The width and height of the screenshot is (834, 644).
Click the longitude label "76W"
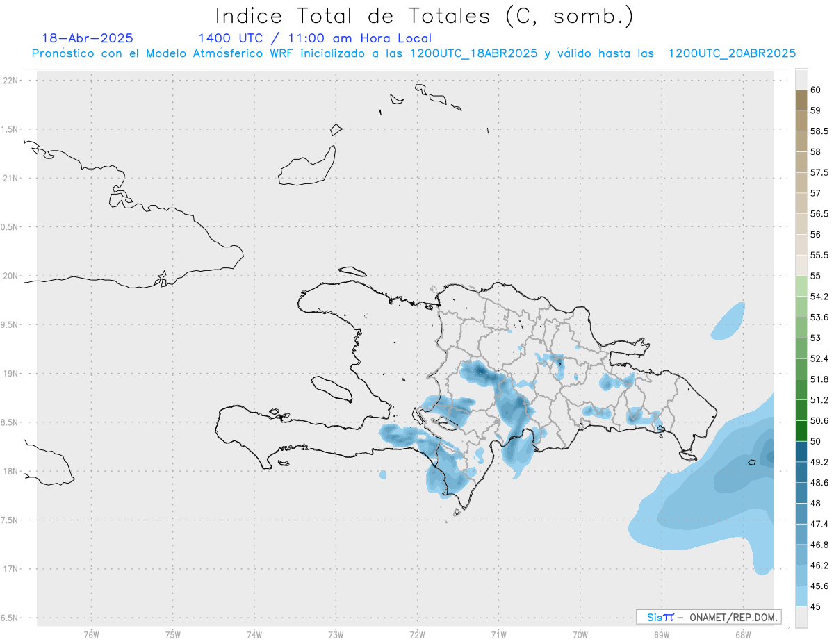91,635
